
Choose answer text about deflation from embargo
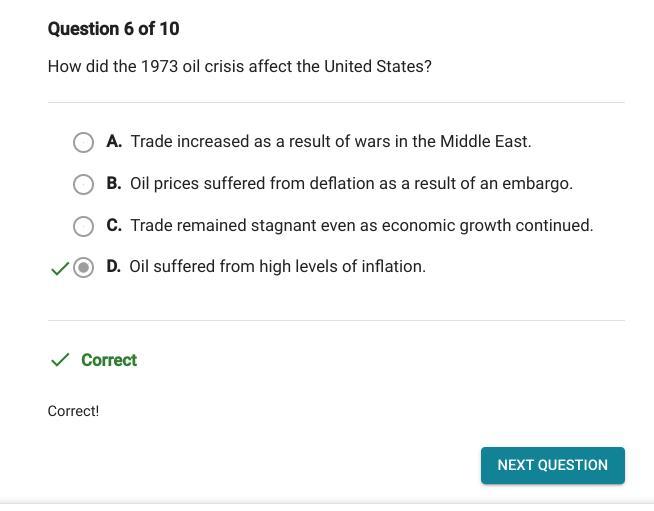tap(351, 184)
